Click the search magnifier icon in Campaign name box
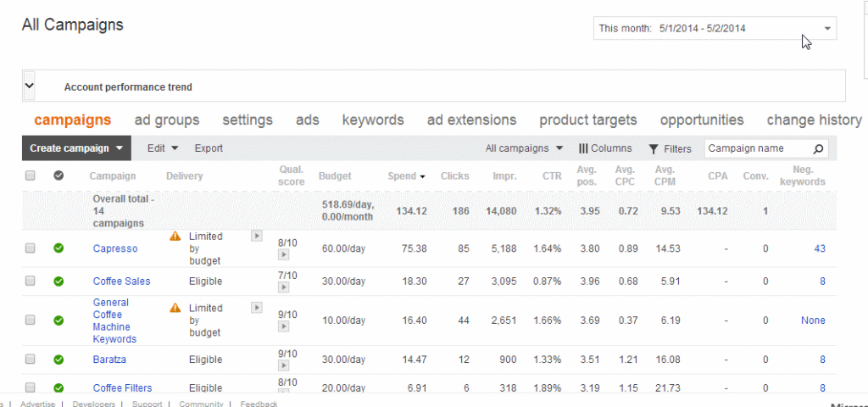 click(818, 148)
